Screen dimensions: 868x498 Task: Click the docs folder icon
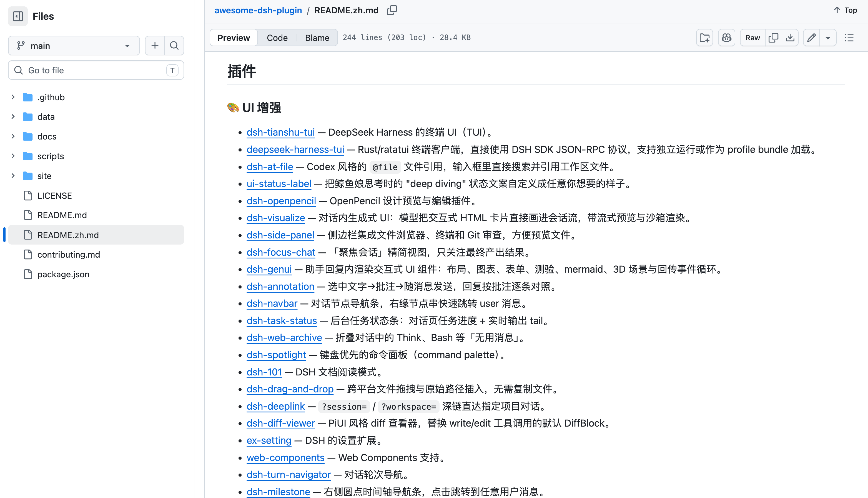pyautogui.click(x=28, y=136)
